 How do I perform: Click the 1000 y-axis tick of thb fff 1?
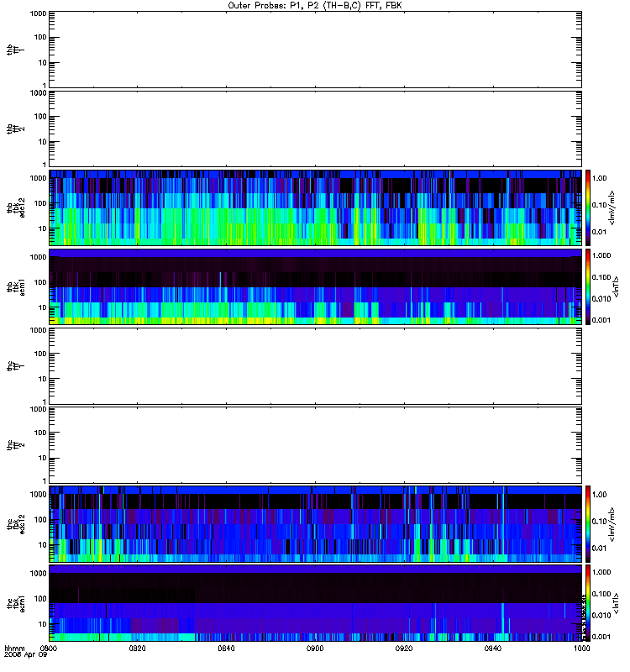point(38,13)
